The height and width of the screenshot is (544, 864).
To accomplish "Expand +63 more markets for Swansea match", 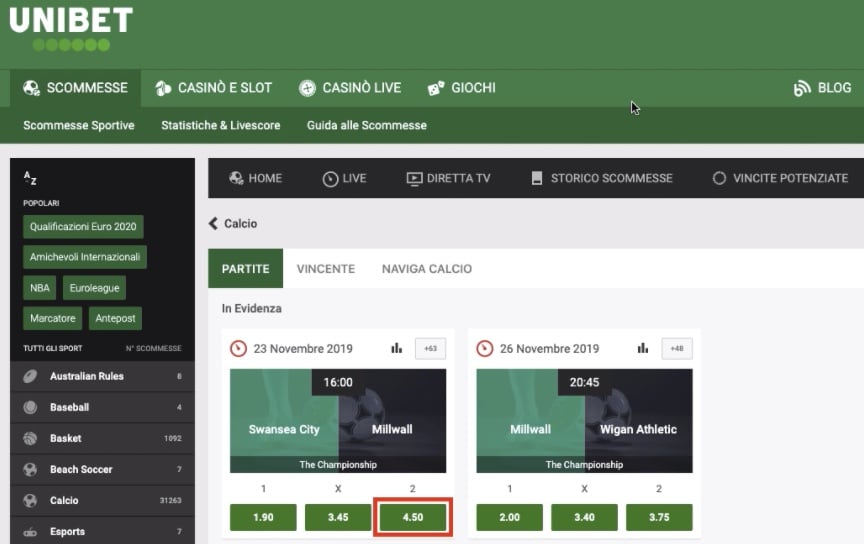I will pyautogui.click(x=430, y=349).
